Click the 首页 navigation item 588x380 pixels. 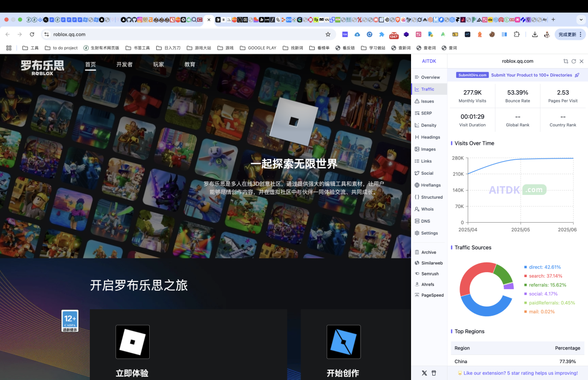90,65
